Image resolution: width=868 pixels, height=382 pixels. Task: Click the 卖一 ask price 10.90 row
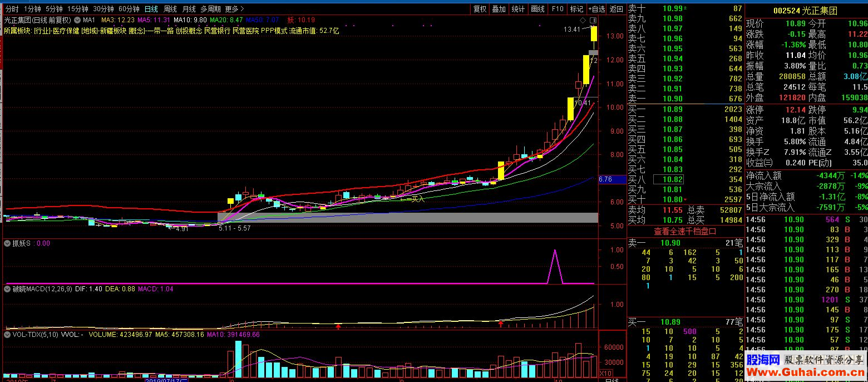(685, 99)
